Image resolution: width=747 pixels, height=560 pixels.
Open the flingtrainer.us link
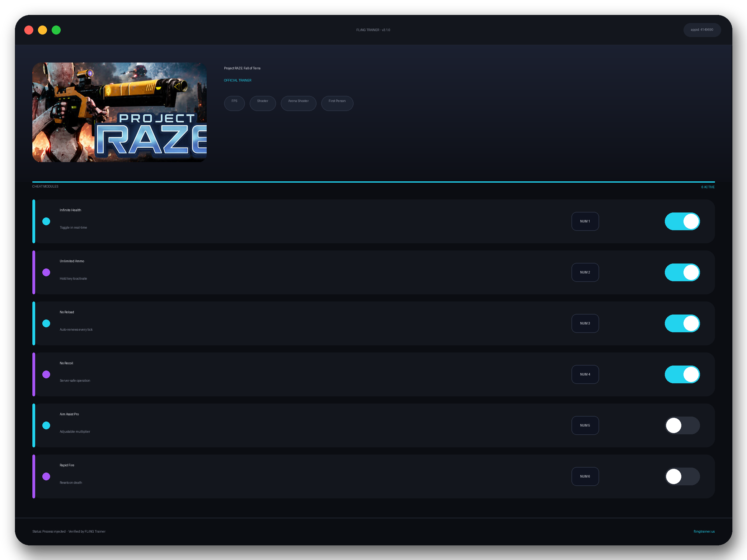point(704,531)
